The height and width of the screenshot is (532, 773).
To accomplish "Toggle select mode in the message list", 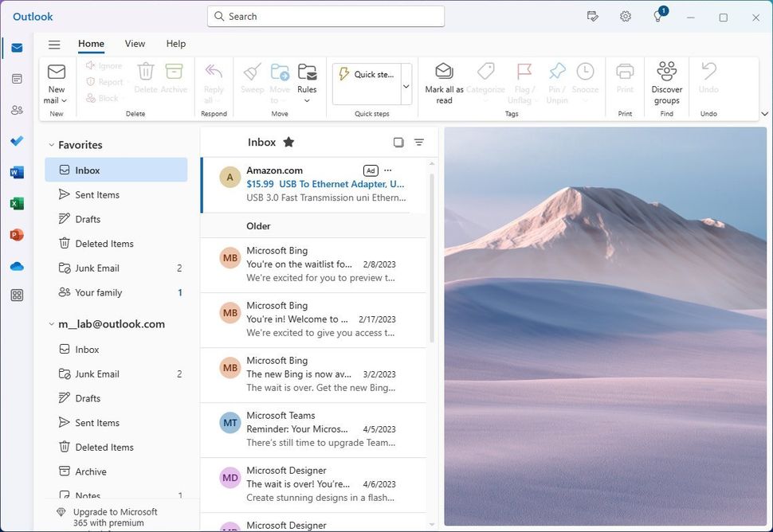I will pos(398,142).
